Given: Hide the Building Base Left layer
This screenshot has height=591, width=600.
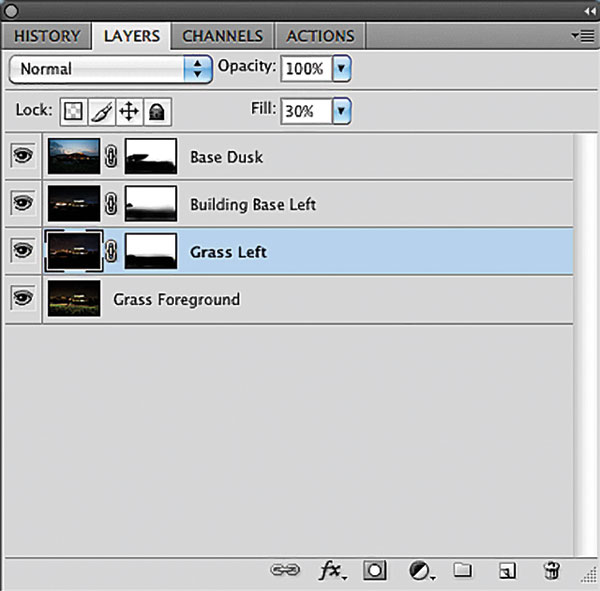Looking at the screenshot, I should point(23,203).
